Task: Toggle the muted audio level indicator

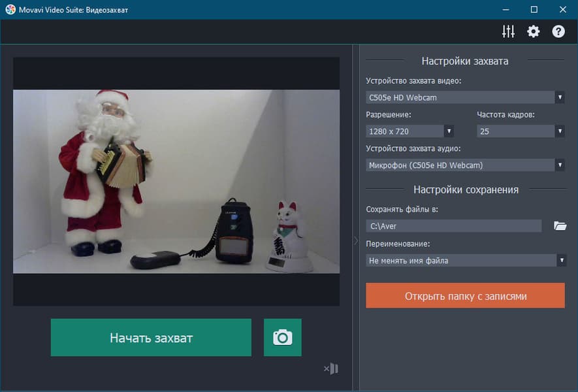Action: [331, 368]
